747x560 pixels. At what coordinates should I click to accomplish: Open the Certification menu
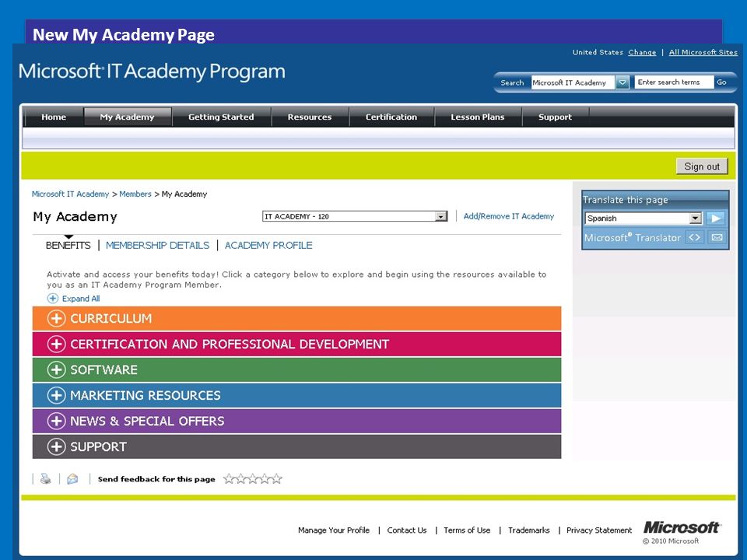coord(391,117)
